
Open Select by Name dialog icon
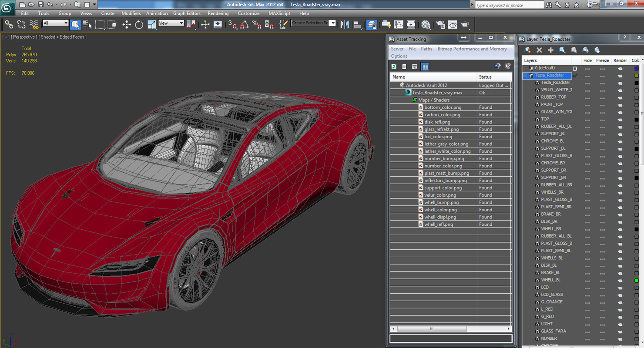tap(87, 25)
